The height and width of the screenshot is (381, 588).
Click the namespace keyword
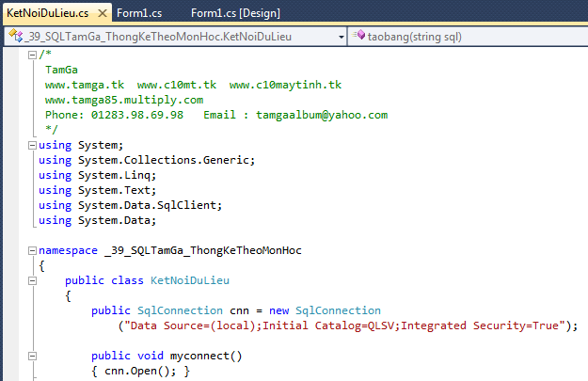[x=68, y=251]
